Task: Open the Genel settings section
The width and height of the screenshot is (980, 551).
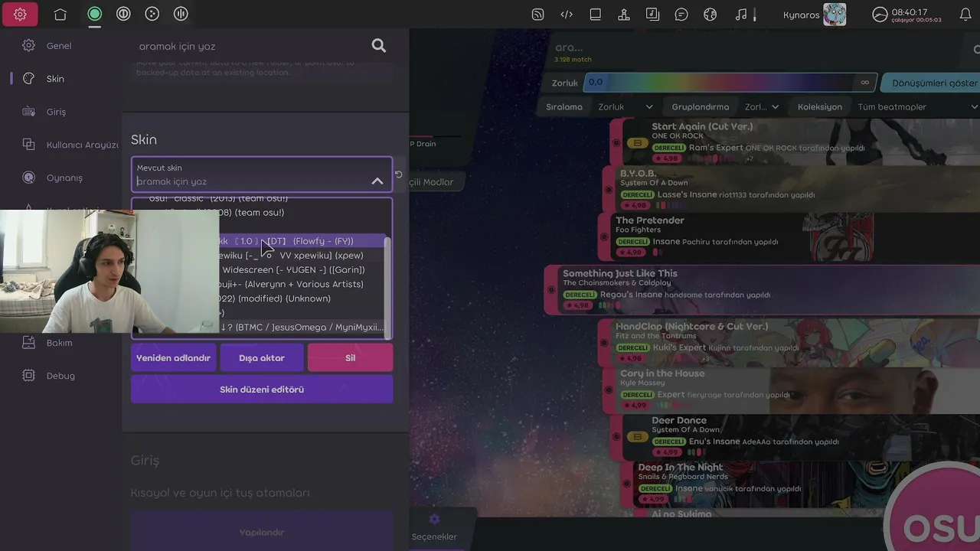Action: click(59, 46)
